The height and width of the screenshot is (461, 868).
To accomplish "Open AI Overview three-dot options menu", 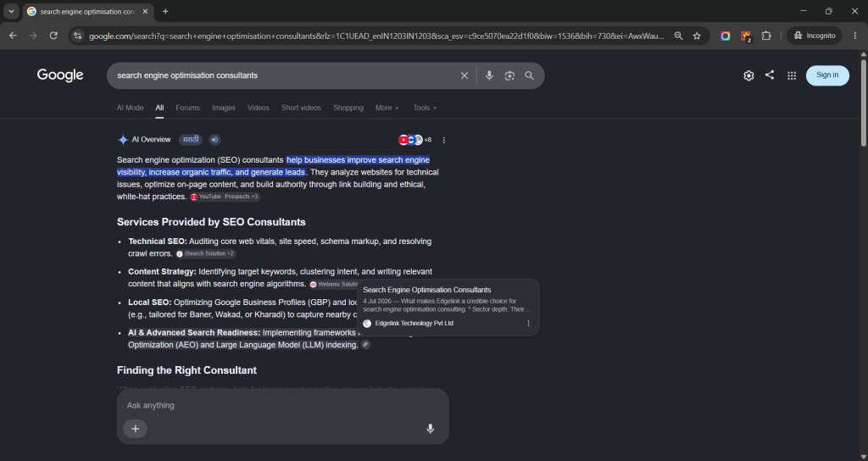I will (443, 141).
